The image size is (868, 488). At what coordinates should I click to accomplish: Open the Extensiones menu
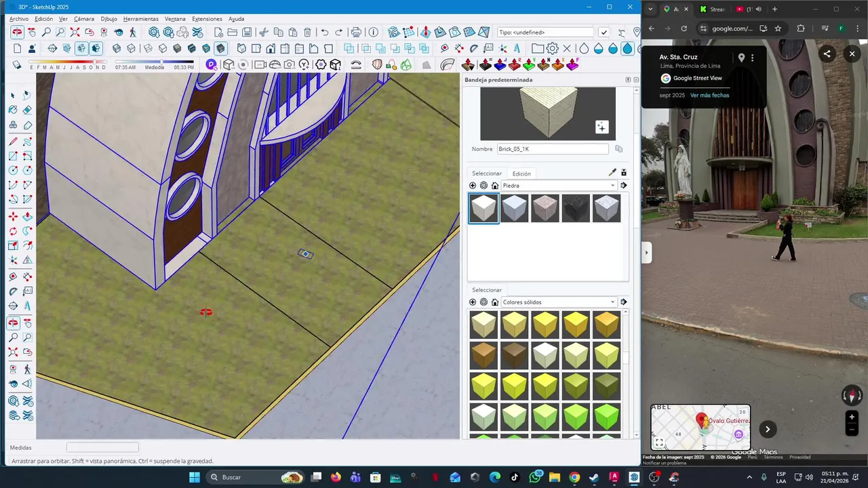pos(207,19)
